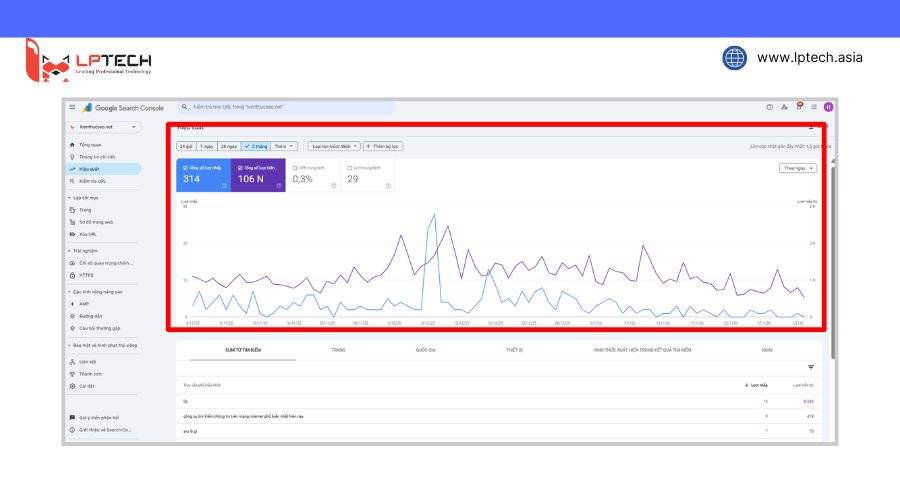The image size is (900, 500).
Task: Click info icon on the 314 clicks card
Action: 224,185
